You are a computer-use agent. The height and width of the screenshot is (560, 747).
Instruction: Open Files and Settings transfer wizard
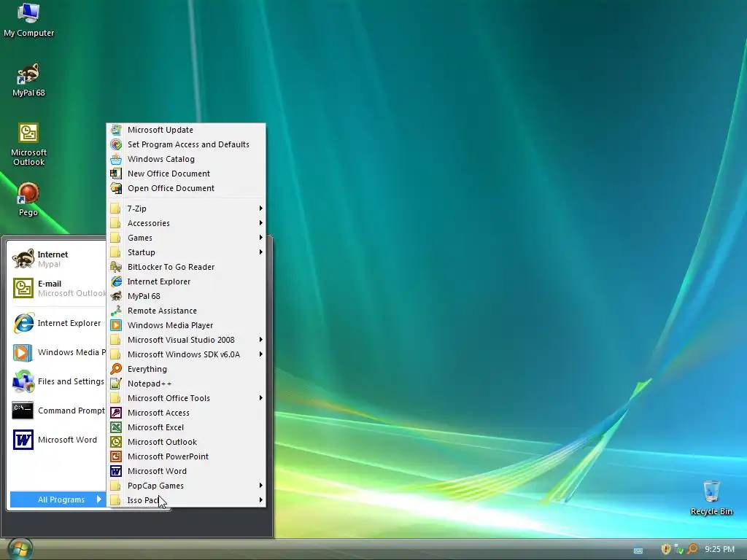point(58,381)
